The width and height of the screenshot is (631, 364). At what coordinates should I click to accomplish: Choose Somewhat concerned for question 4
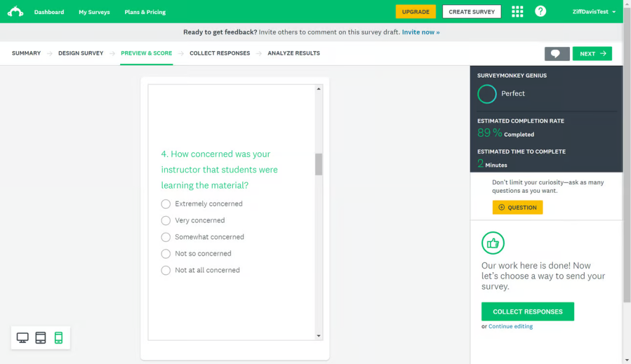click(166, 237)
